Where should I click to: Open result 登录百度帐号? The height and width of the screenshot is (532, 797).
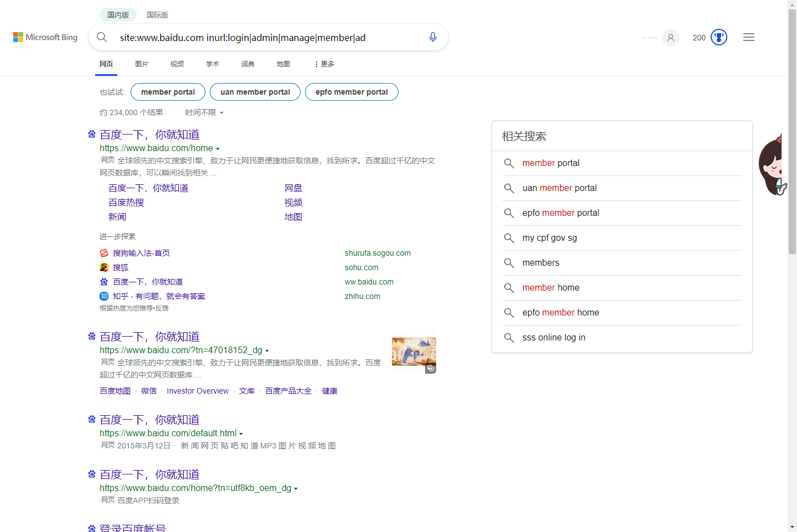[133, 528]
